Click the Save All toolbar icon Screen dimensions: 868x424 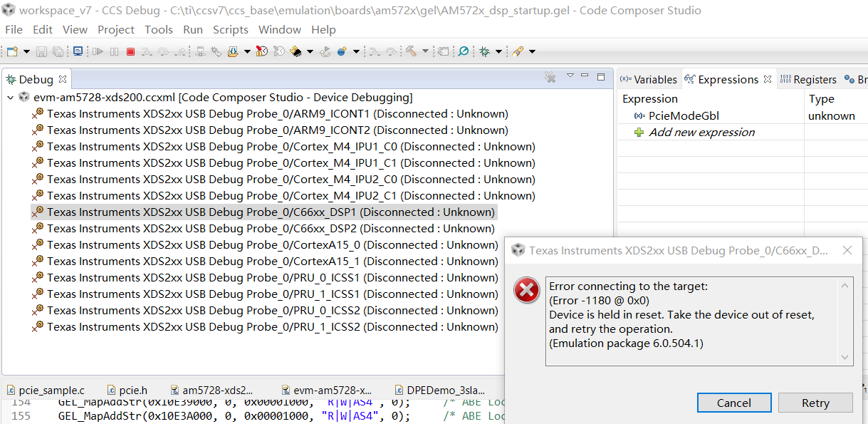(58, 51)
